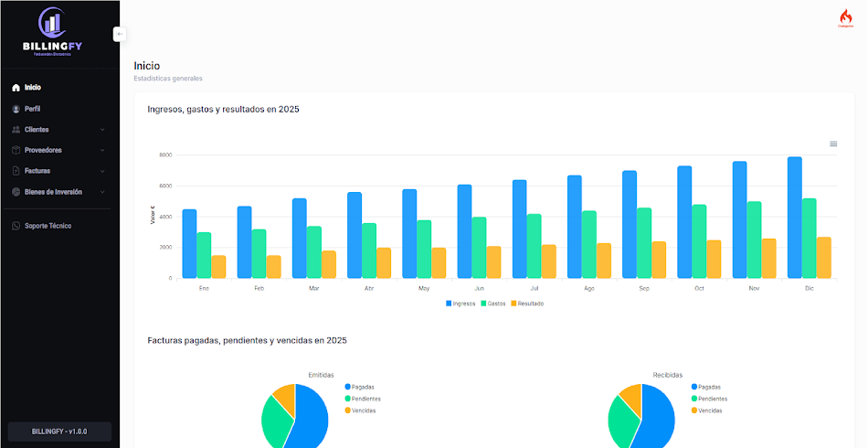Click the Bienes de Inversión icon
Screen dimensions: 868x448
click(x=16, y=192)
